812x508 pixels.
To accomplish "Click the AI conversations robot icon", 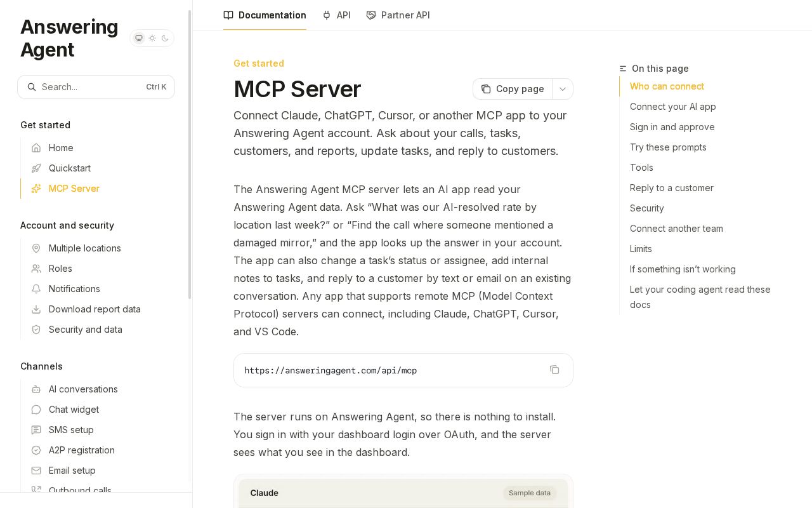I will (x=36, y=389).
